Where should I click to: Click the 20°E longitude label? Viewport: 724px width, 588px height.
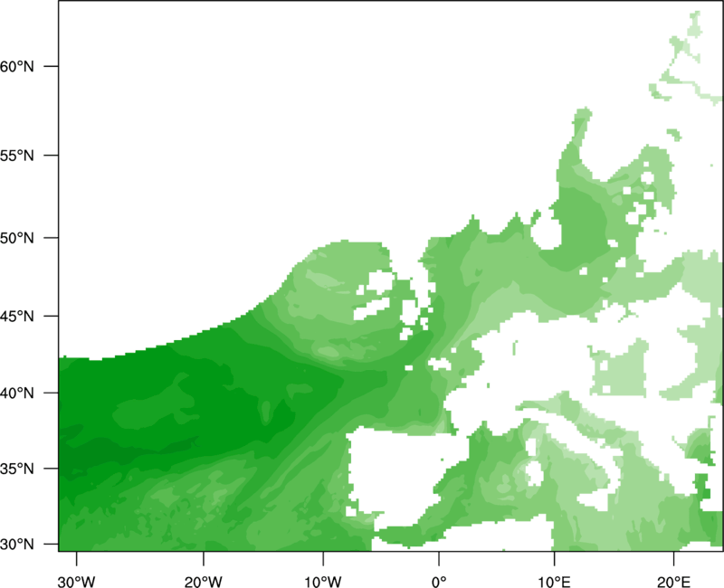(673, 582)
